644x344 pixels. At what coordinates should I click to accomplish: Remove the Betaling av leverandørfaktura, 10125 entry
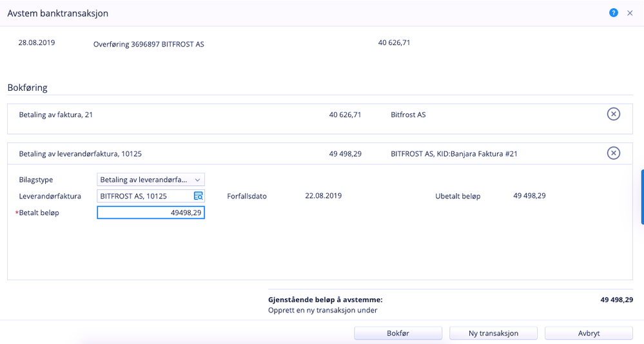click(613, 153)
